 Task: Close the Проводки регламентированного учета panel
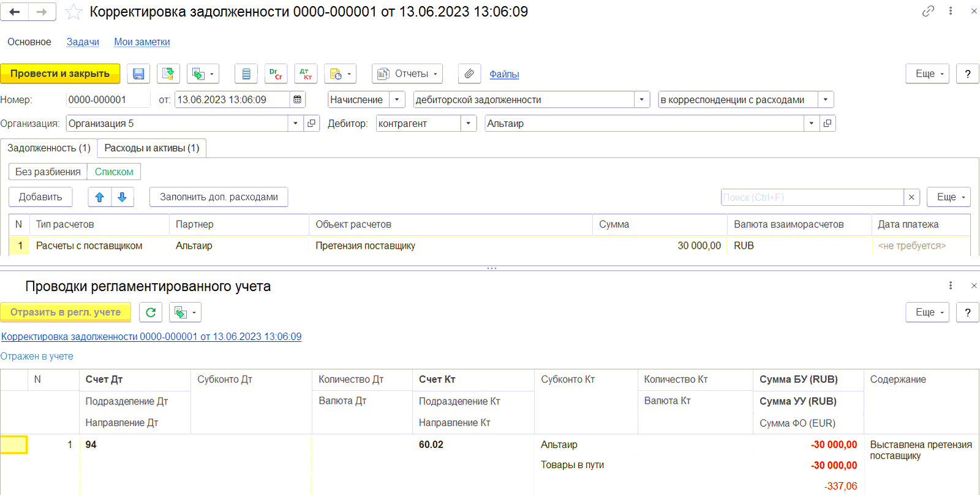(974, 285)
